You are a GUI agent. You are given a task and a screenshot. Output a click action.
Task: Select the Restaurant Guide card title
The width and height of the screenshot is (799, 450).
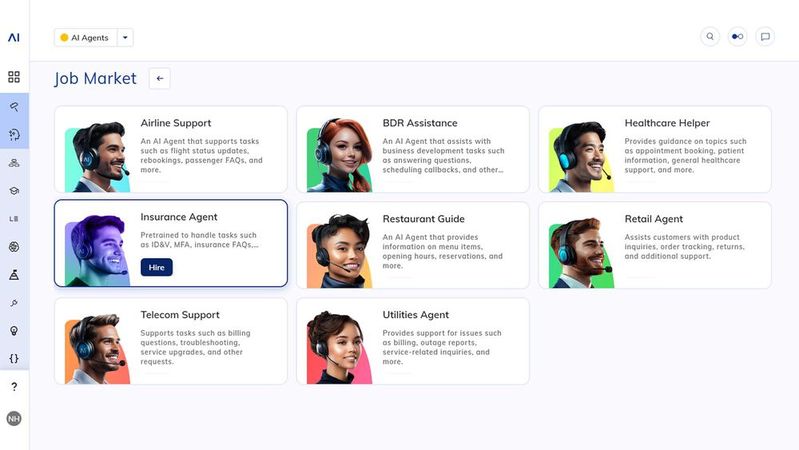pyautogui.click(x=423, y=219)
